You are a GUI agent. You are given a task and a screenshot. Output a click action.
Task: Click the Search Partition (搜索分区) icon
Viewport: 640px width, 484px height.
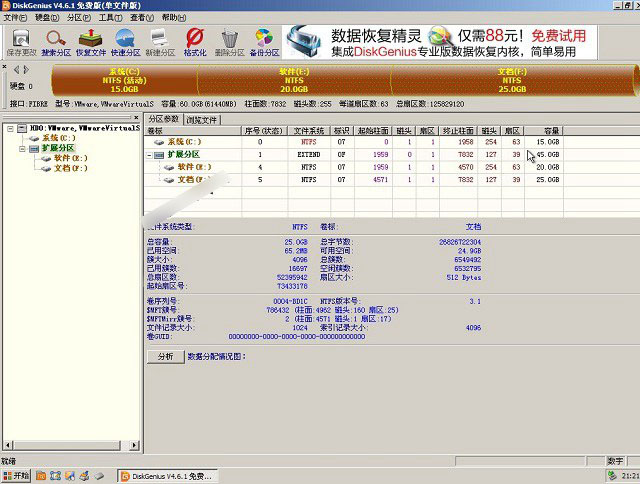click(x=56, y=42)
